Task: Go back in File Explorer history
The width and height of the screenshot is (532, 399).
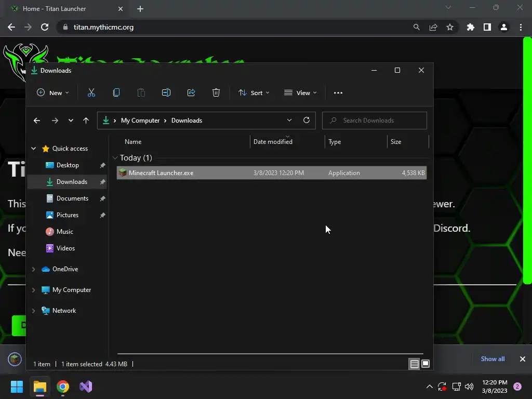Action: pyautogui.click(x=37, y=121)
